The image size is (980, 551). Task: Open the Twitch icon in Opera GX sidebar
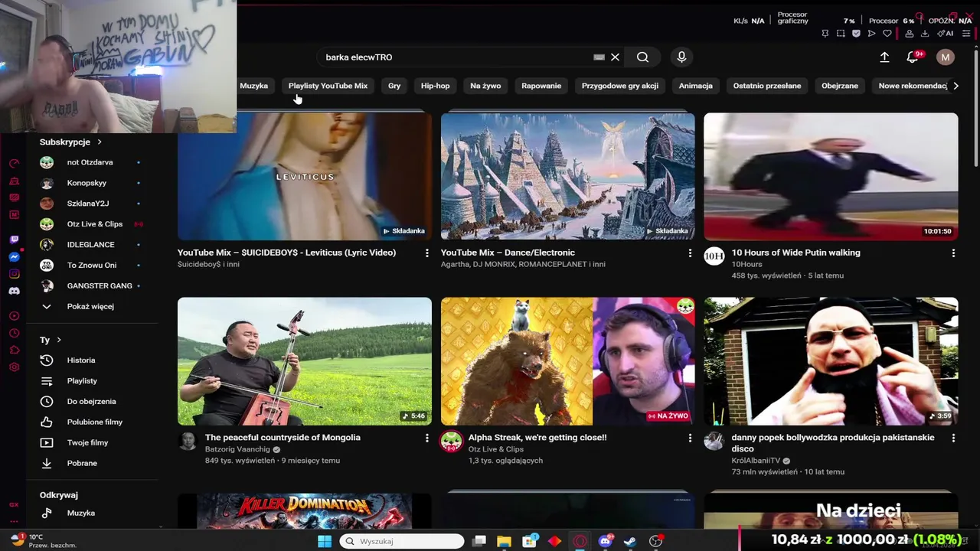click(14, 240)
